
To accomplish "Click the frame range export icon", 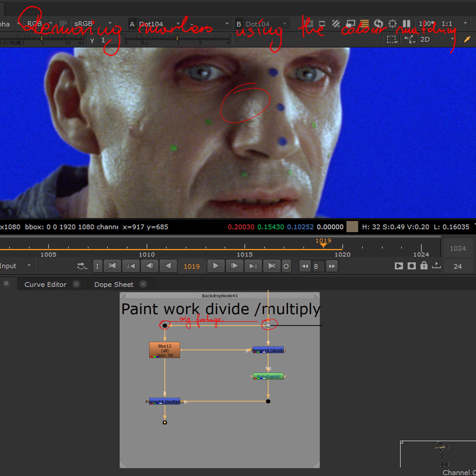I will click(436, 265).
